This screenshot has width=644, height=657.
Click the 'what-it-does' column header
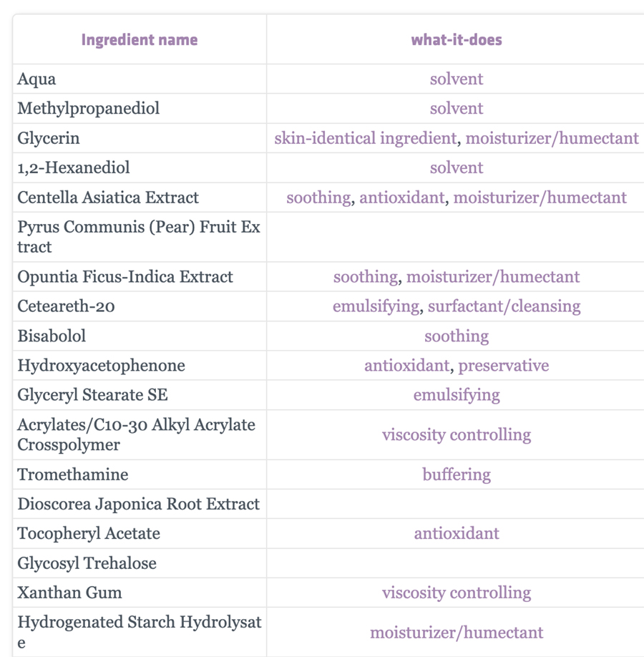click(x=457, y=39)
